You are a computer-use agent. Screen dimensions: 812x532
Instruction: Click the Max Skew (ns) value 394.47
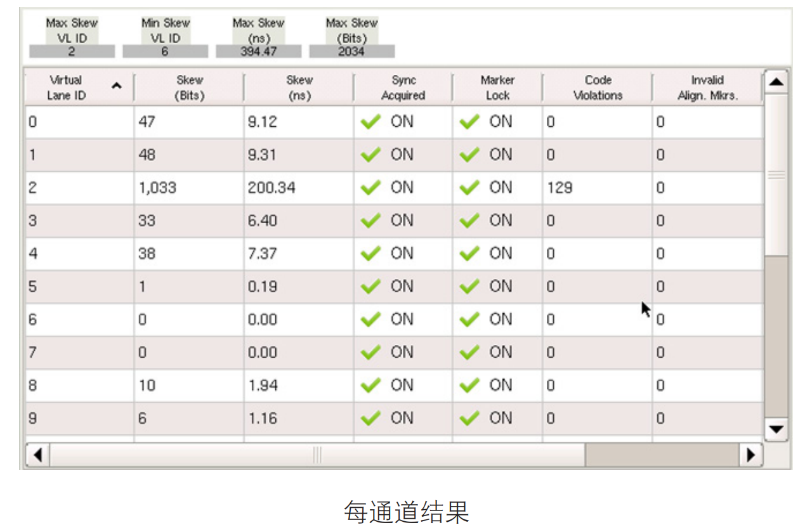[x=258, y=52]
